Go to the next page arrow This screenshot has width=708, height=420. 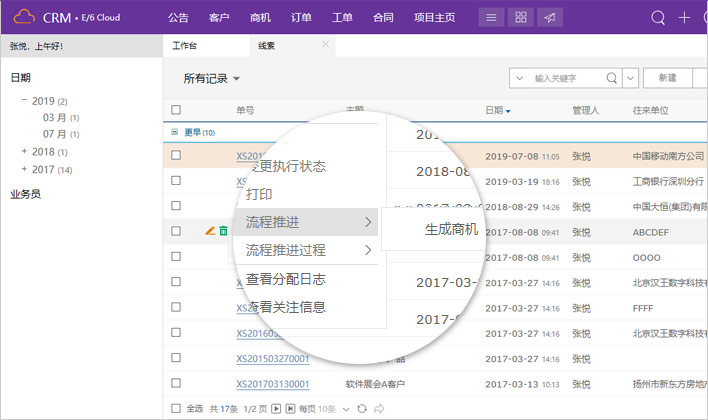pos(276,408)
